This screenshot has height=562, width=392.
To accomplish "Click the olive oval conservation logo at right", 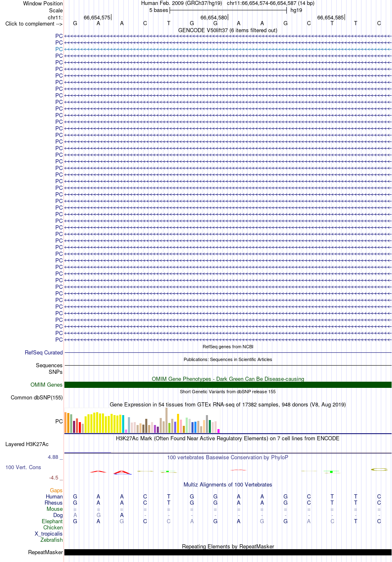I will [x=379, y=470].
